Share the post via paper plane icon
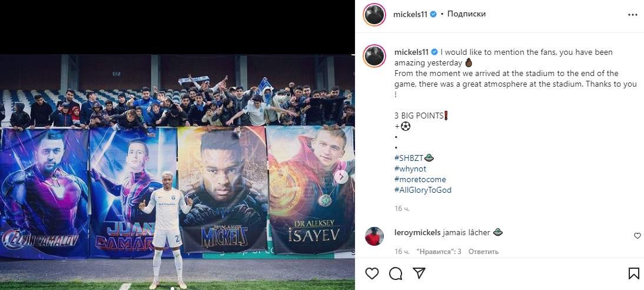The height and width of the screenshot is (290, 644). (419, 273)
